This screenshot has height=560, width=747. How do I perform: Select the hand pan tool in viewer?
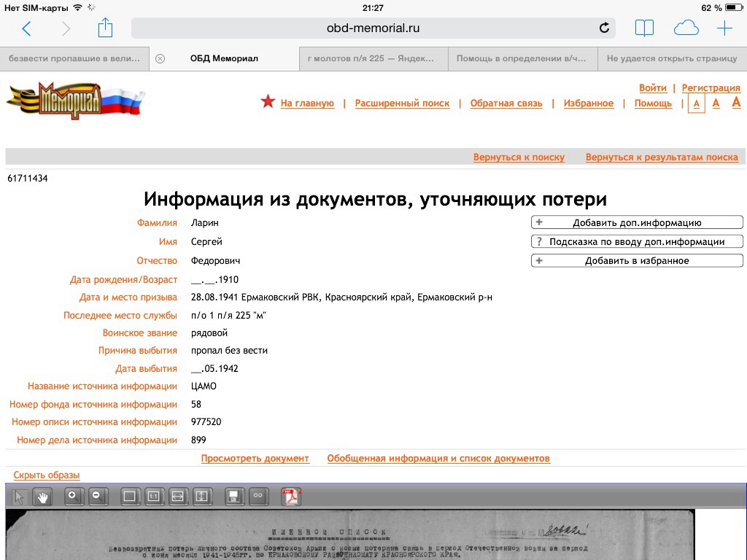click(x=43, y=497)
